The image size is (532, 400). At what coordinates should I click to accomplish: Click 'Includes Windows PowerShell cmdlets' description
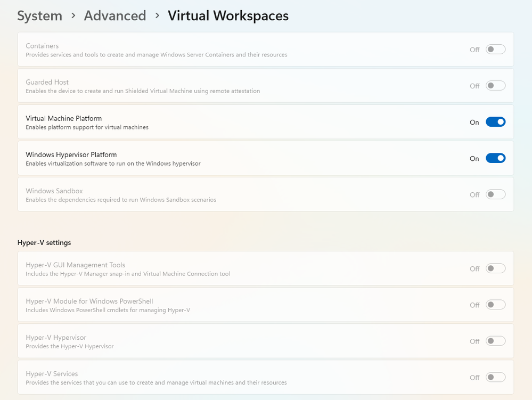point(108,310)
